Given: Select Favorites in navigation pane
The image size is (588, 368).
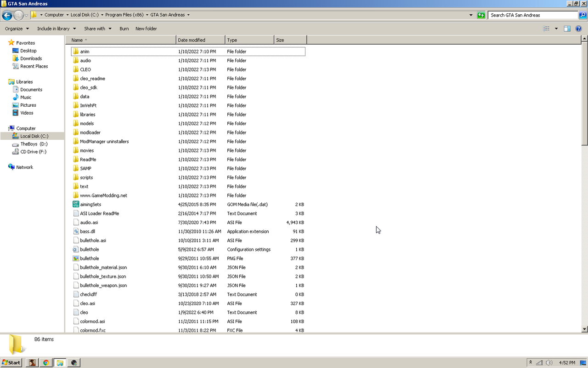Looking at the screenshot, I should pos(25,43).
